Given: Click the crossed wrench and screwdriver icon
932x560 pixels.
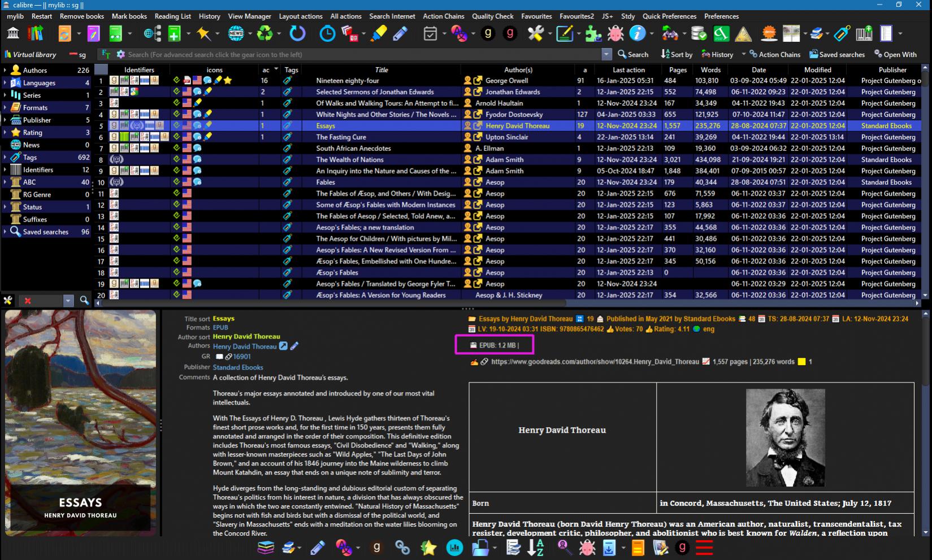Looking at the screenshot, I should 535,34.
